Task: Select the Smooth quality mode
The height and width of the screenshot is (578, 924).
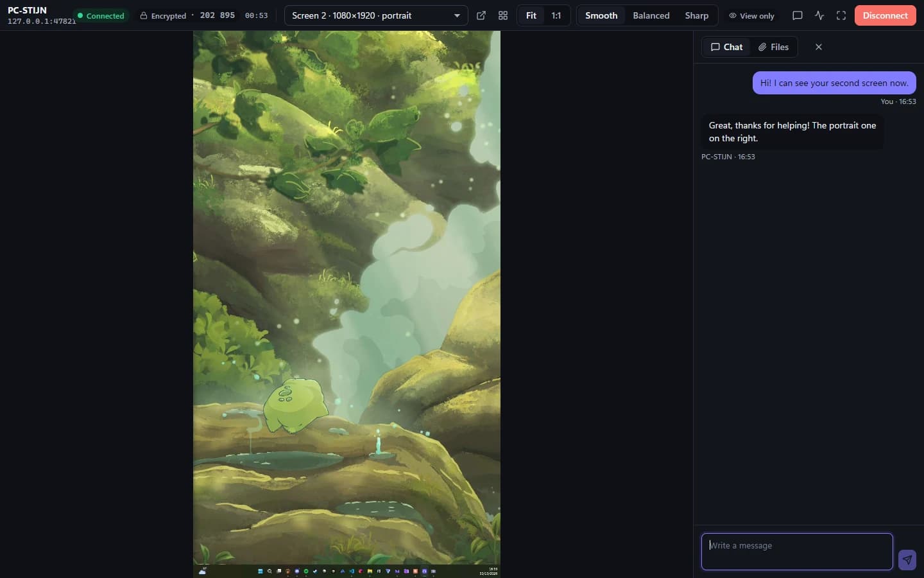Action: 601,15
